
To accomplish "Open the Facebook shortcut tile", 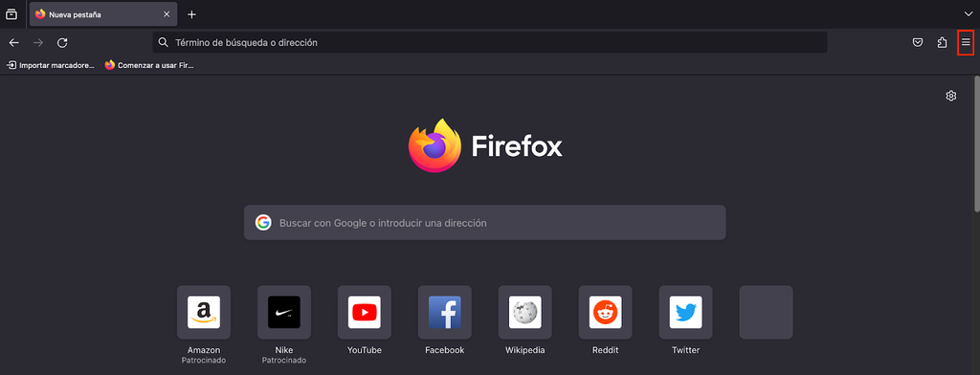I will 444,313.
